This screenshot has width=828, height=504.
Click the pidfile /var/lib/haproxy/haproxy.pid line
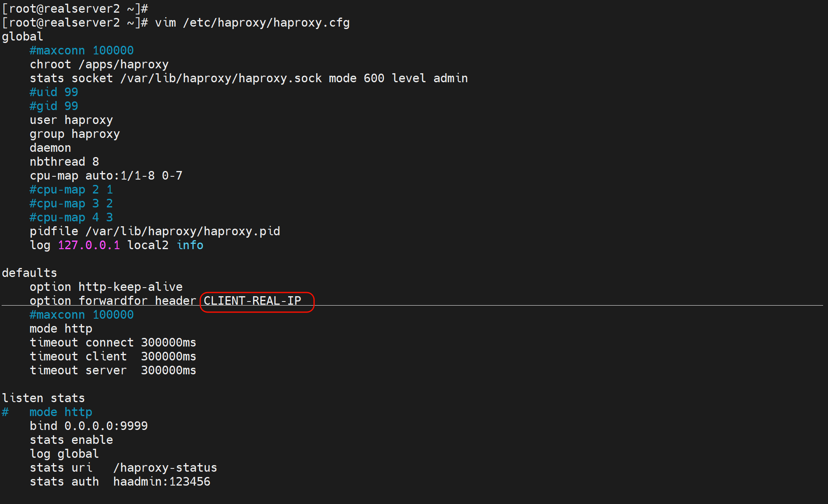155,232
